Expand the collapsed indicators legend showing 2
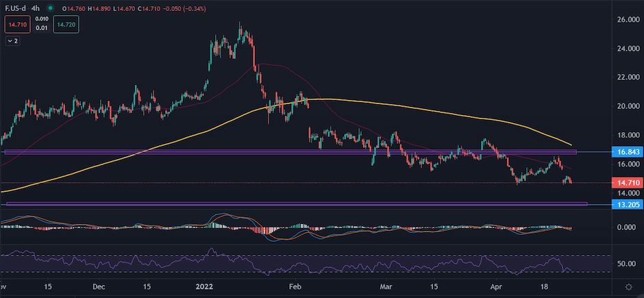 click(x=12, y=41)
